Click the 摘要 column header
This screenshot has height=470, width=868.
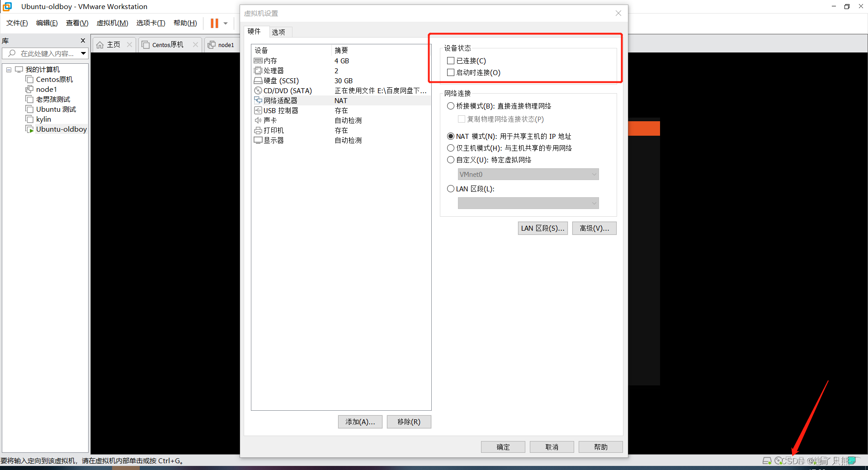click(x=381, y=50)
